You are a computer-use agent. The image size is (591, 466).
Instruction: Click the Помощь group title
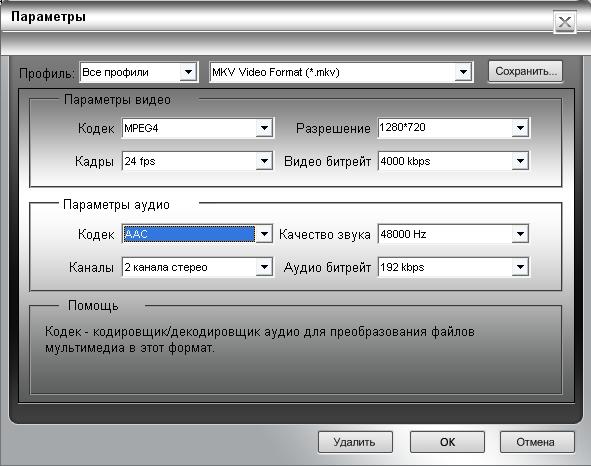(93, 305)
